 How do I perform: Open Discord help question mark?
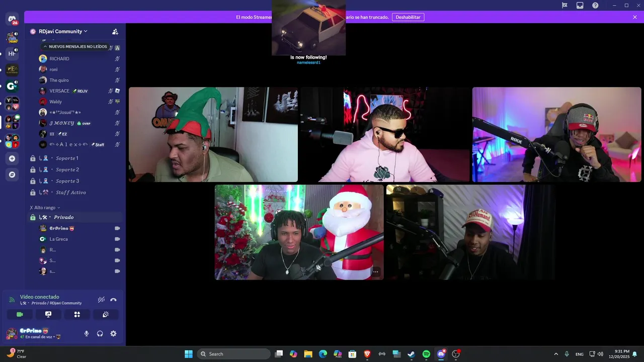coord(595,5)
